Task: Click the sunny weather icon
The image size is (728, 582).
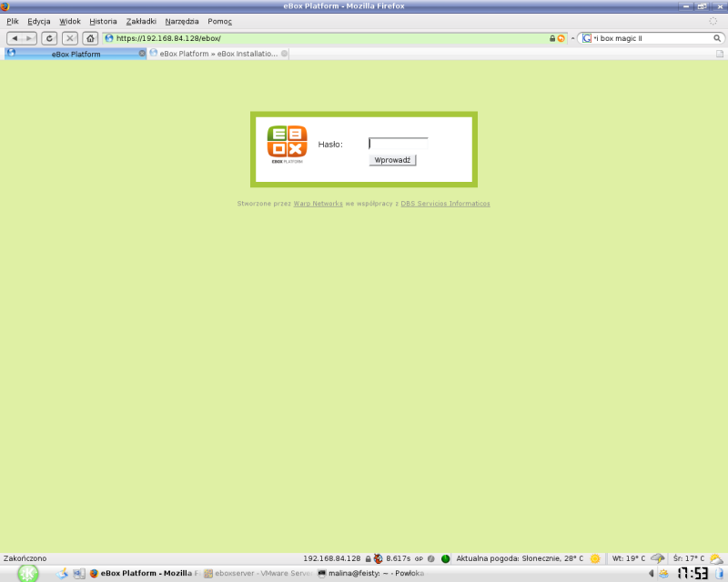Action: 595,558
